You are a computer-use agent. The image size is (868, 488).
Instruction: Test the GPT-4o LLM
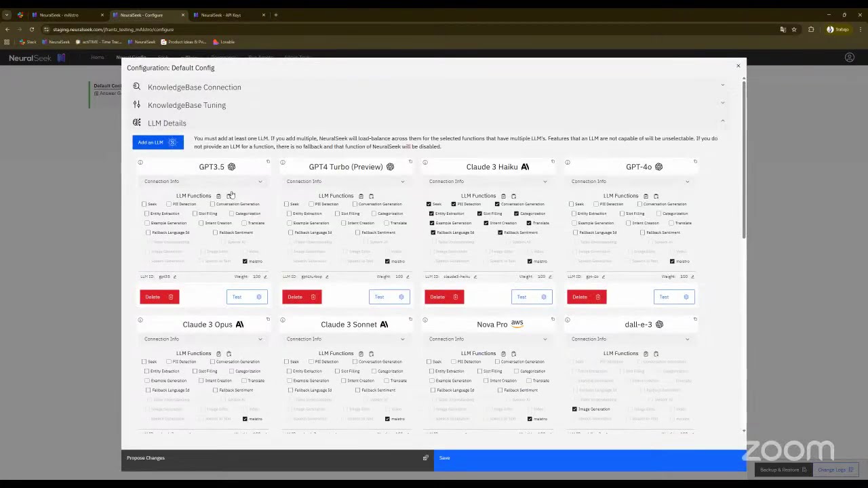[x=674, y=297]
